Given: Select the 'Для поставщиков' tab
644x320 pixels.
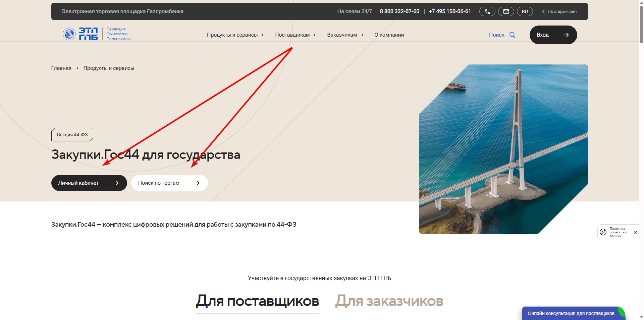Looking at the screenshot, I should [257, 302].
